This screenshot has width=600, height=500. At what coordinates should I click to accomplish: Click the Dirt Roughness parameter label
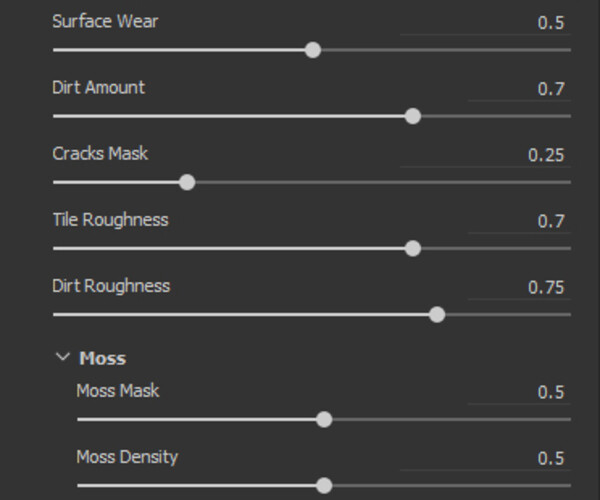click(111, 285)
